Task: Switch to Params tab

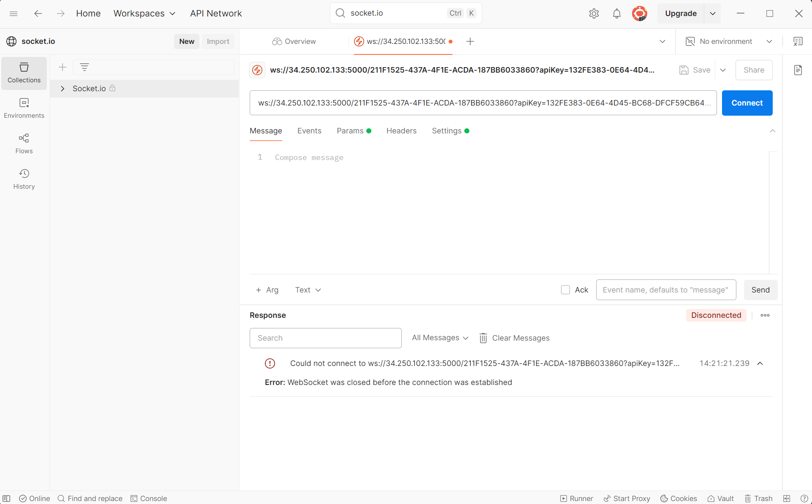Action: 354,131
